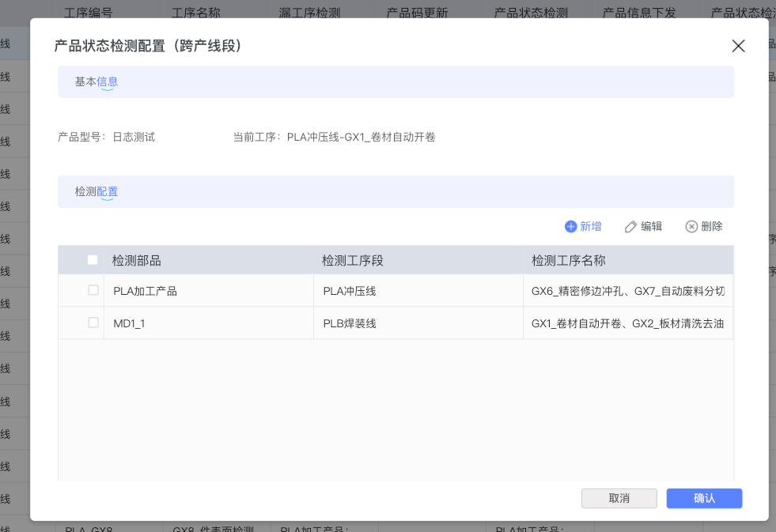Select the 检测配置 section header
Image resolution: width=776 pixels, height=532 pixels.
tap(97, 191)
